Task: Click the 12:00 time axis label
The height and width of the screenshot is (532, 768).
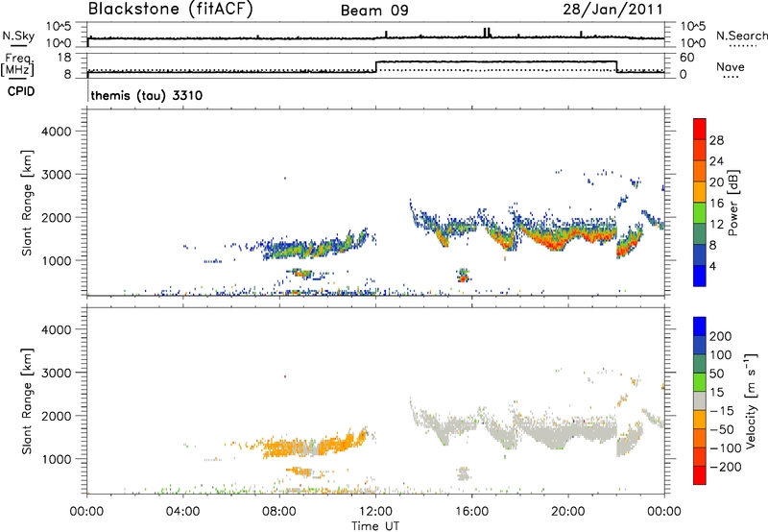Action: click(375, 512)
